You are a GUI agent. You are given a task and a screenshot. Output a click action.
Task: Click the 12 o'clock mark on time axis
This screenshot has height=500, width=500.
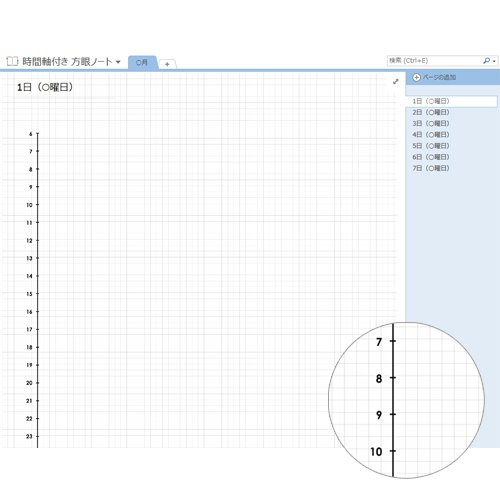pos(29,240)
